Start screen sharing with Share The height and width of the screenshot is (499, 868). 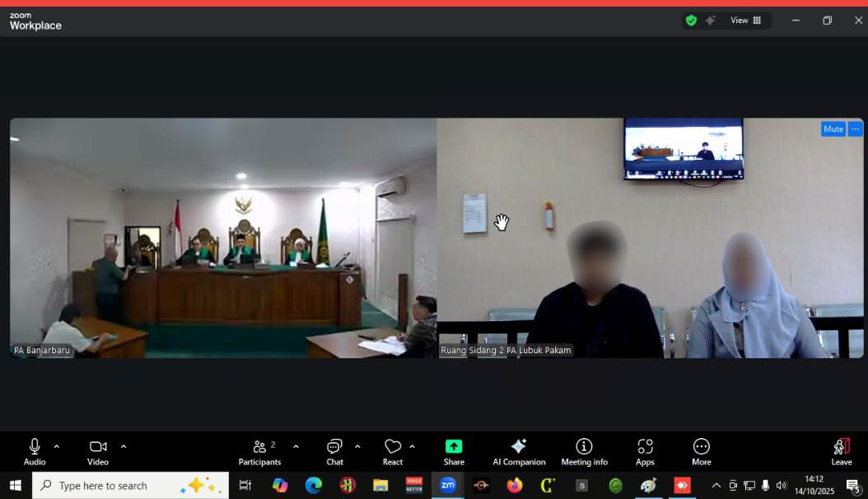(454, 451)
